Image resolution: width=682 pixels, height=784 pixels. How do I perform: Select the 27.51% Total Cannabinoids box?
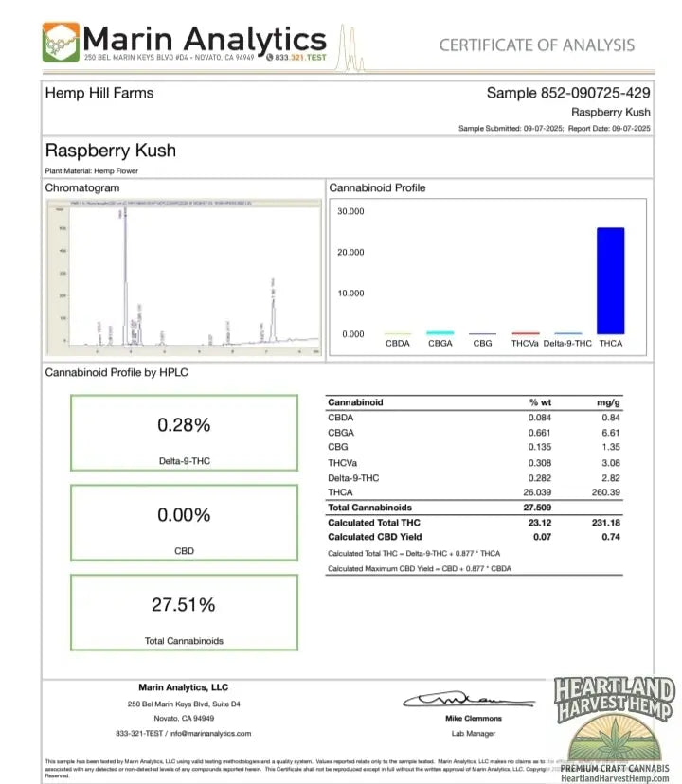(184, 613)
